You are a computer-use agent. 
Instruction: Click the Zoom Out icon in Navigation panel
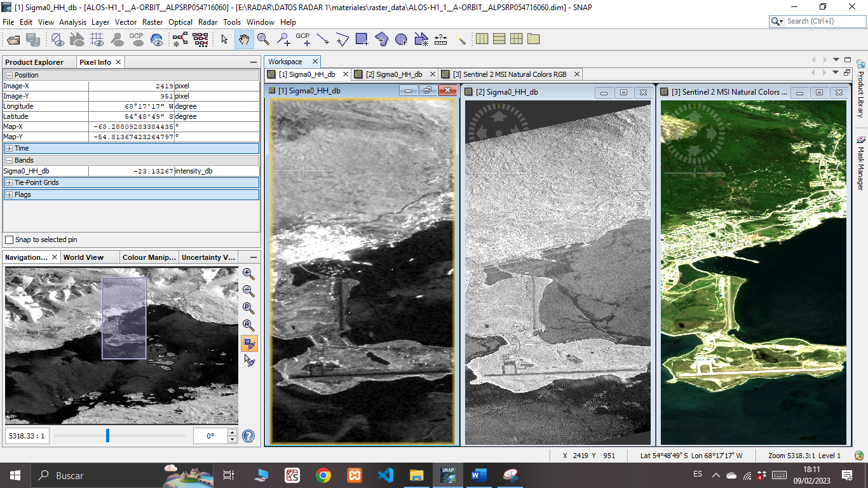point(249,292)
